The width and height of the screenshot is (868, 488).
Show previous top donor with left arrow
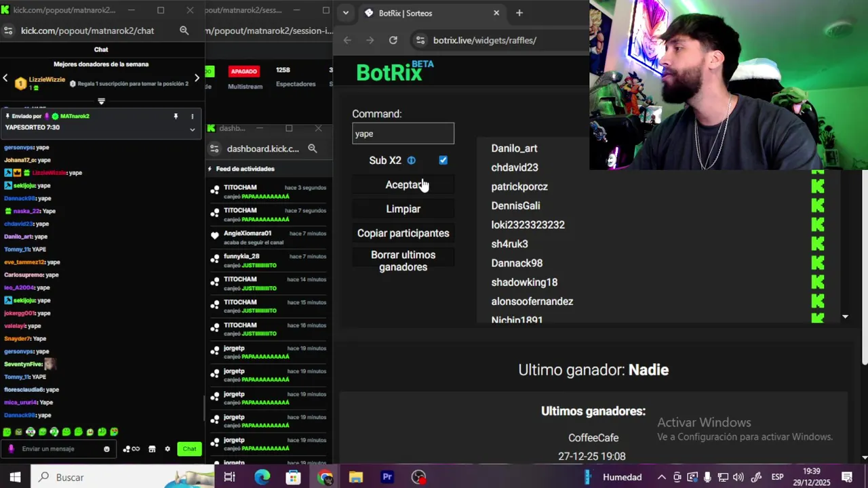pyautogui.click(x=5, y=78)
